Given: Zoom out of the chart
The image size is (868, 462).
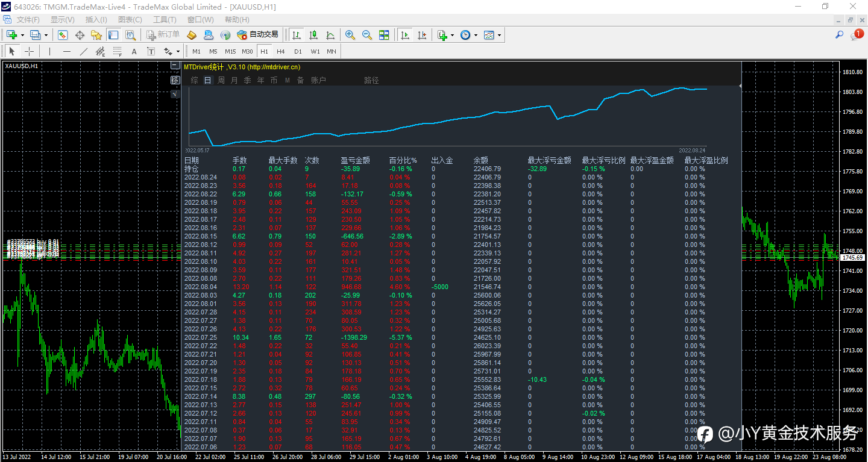Looking at the screenshot, I should [367, 35].
